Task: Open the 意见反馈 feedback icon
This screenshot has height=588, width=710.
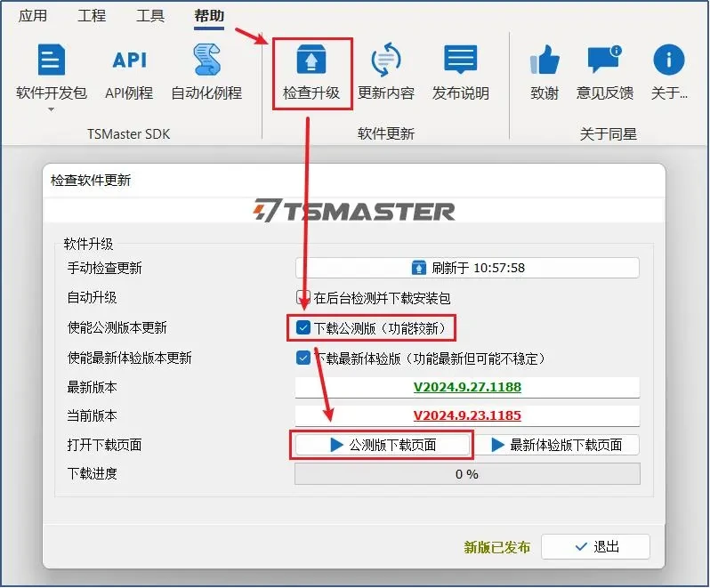Action: click(x=605, y=60)
